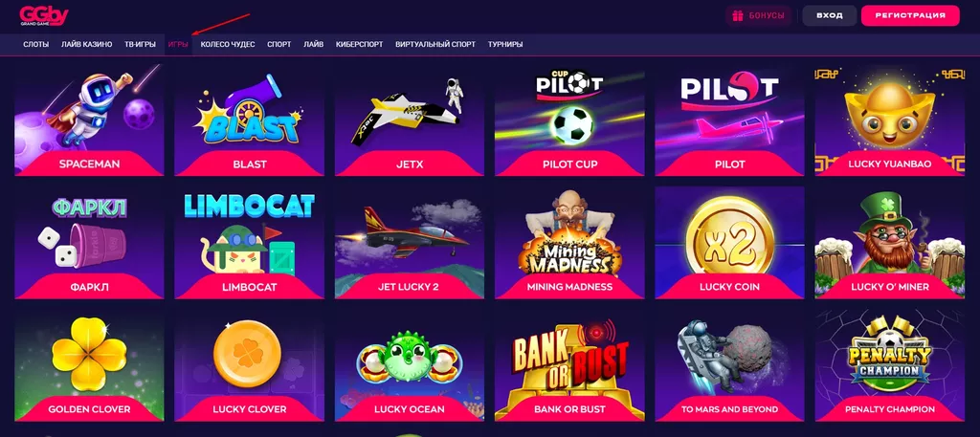Choose the Limbocat game tile
This screenshot has width=980, height=437.
(x=250, y=243)
